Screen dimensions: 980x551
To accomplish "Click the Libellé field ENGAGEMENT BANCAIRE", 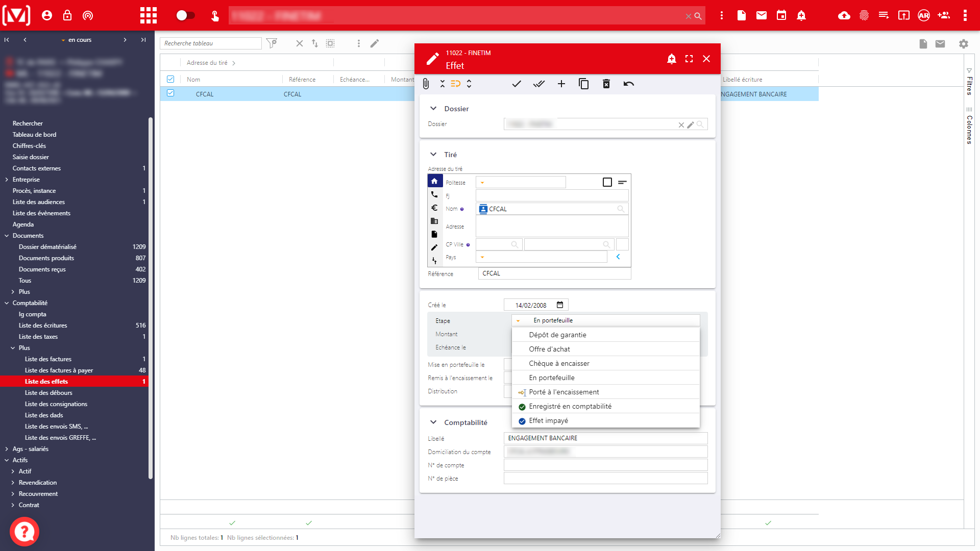I will click(x=605, y=438).
